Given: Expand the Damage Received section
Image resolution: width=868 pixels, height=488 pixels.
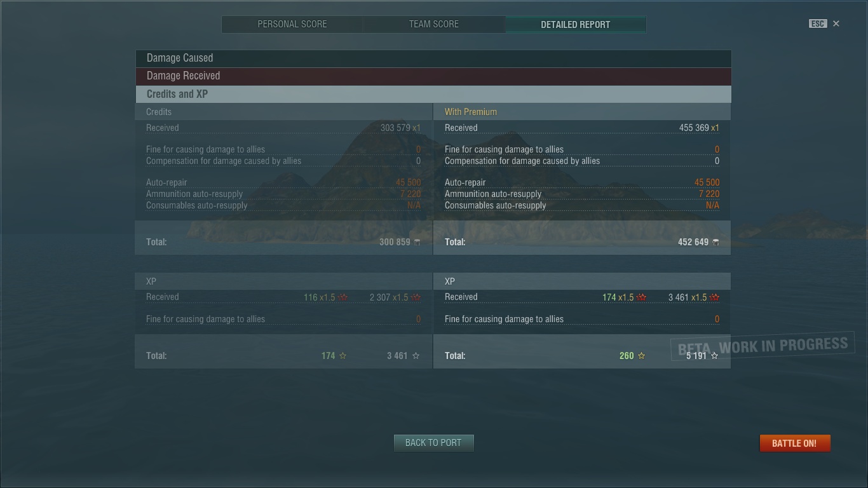Looking at the screenshot, I should [433, 76].
